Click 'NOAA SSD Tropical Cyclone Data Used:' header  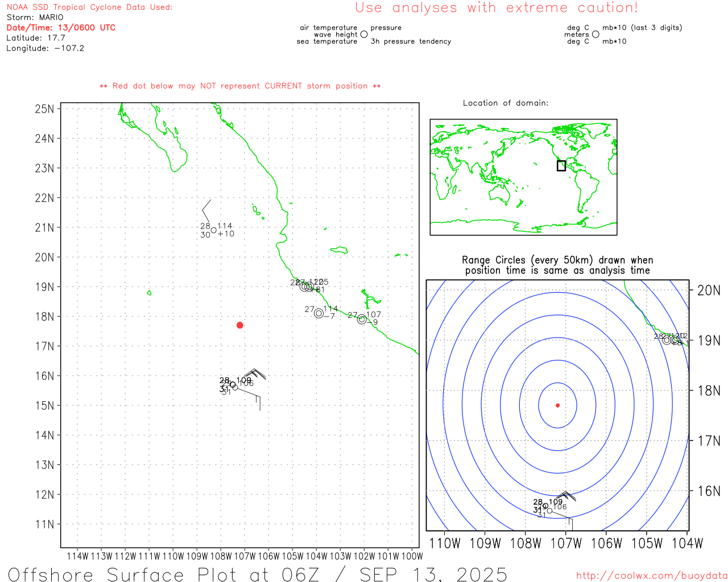click(x=89, y=7)
